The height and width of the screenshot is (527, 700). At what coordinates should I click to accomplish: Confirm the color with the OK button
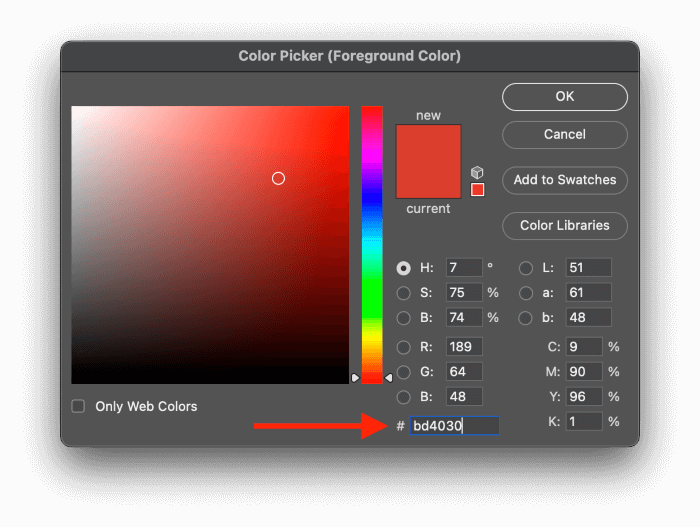[565, 96]
